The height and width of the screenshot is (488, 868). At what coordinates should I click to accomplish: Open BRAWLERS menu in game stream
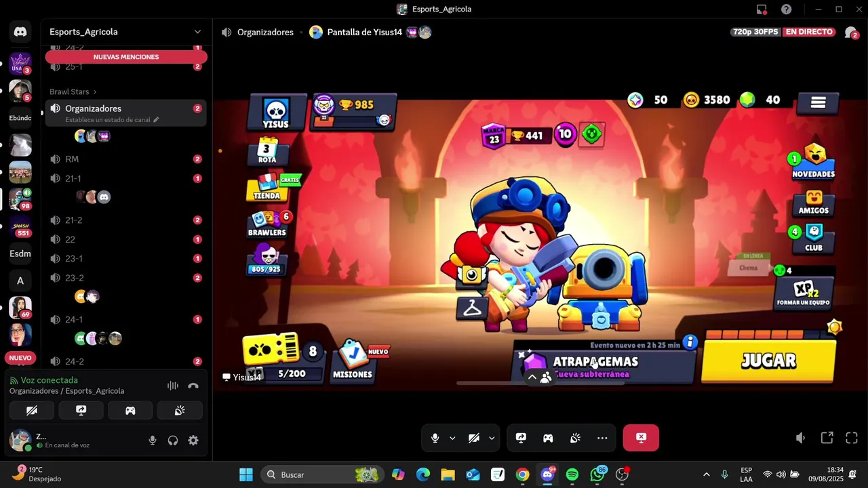[267, 224]
